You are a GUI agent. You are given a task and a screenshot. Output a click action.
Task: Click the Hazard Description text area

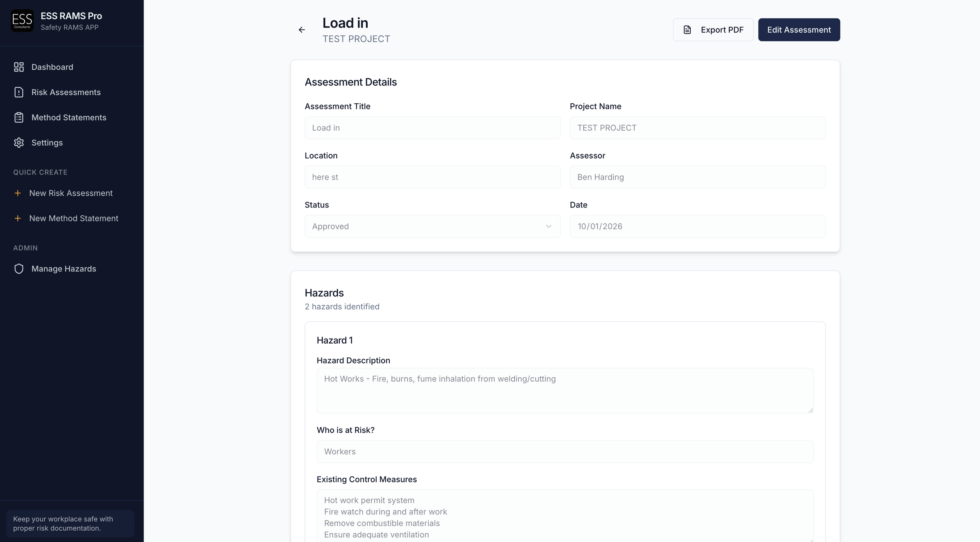click(564, 391)
